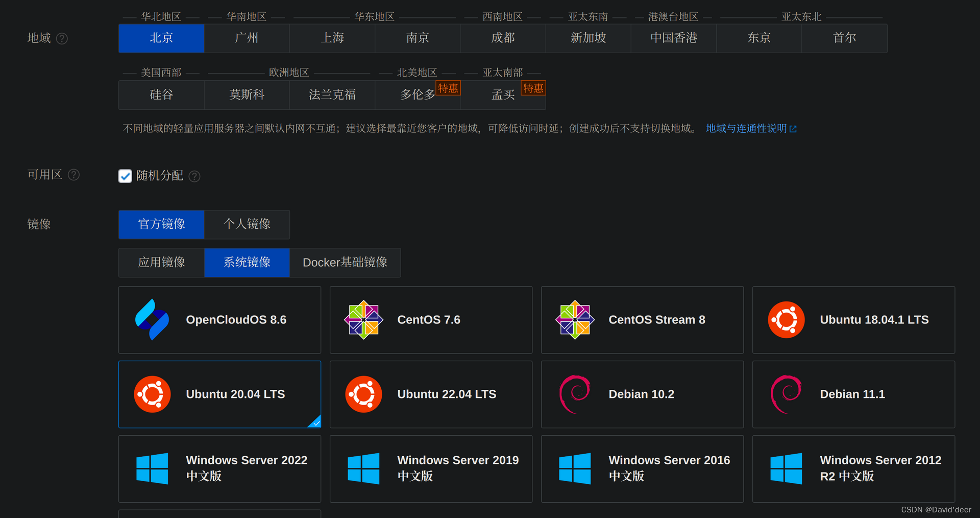The width and height of the screenshot is (980, 518).
Task: Click the 华北地区 group heading
Action: [x=161, y=17]
